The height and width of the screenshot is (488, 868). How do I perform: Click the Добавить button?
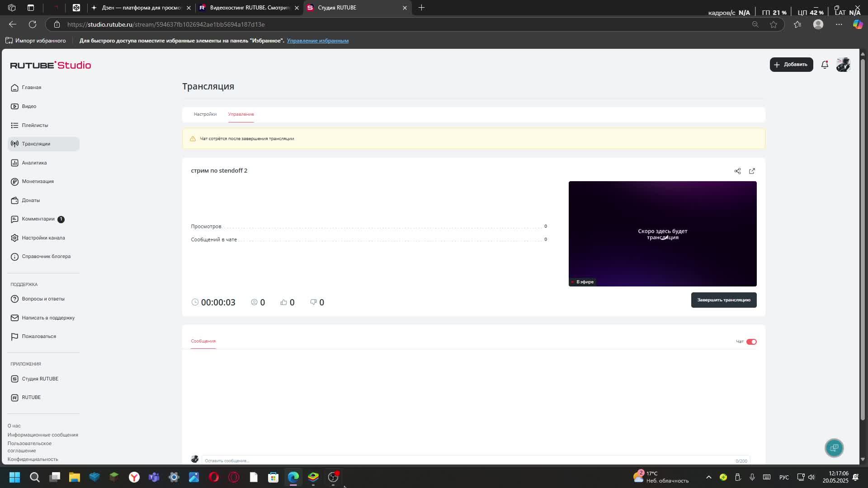[791, 65]
